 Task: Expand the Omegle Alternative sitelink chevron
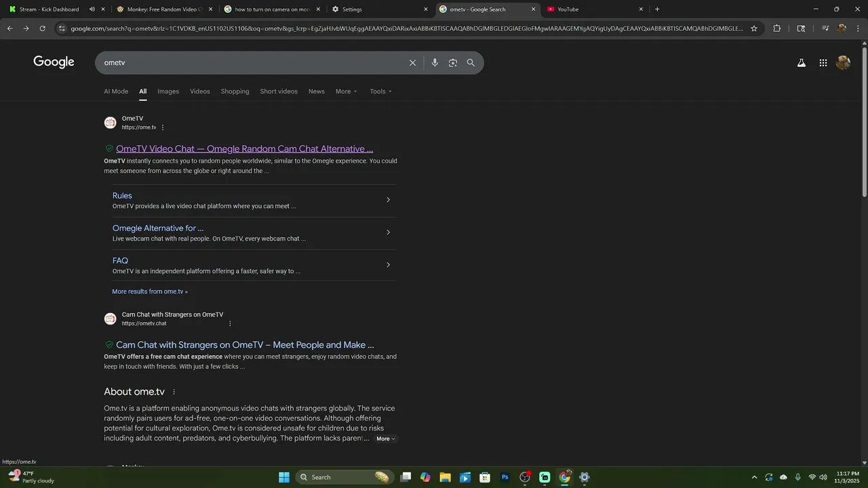388,232
